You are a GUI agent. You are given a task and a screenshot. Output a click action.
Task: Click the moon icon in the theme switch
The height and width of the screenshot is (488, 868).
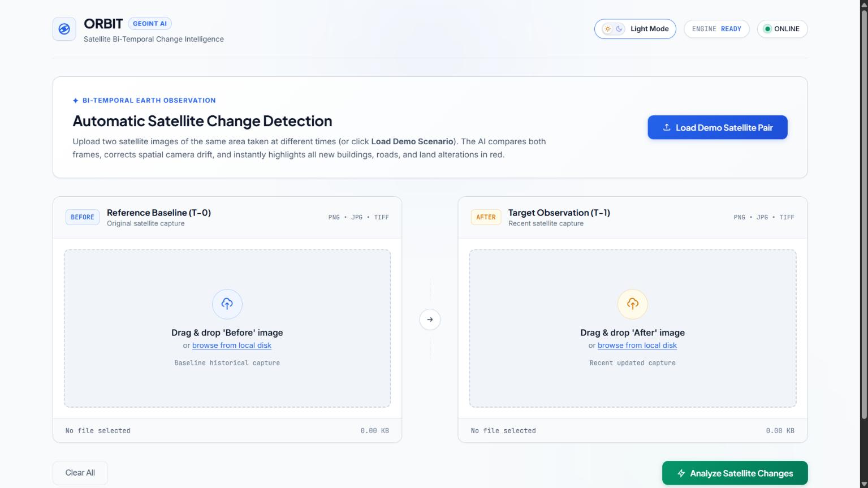619,29
